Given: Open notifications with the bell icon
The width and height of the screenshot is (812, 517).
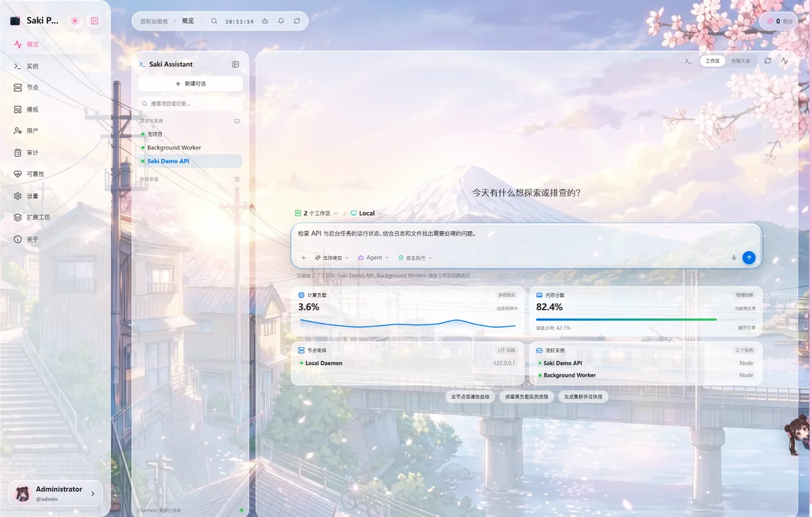Looking at the screenshot, I should tap(281, 21).
